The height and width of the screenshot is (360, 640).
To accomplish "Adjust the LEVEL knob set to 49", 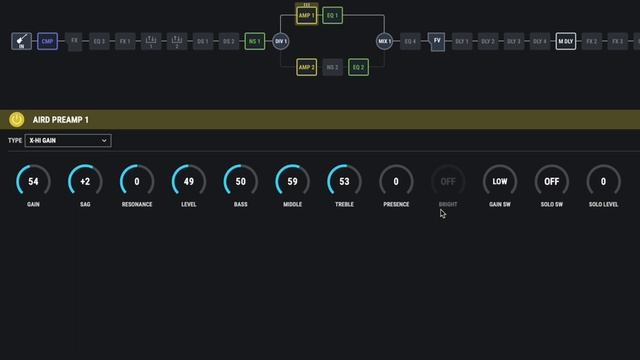I will [189, 181].
